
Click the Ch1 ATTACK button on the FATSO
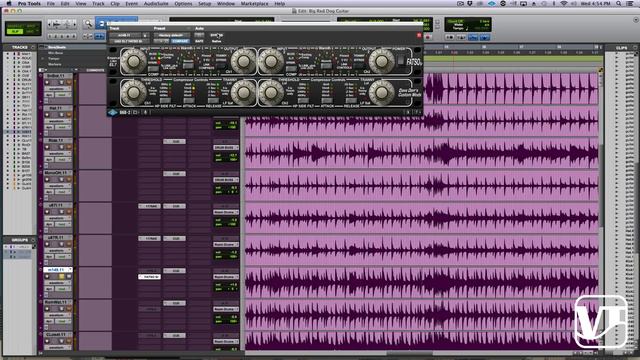(189, 100)
